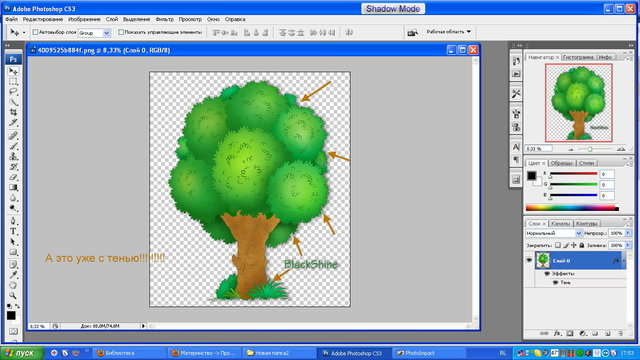Screen dimensions: 640x360
Task: Open the opacity slider arrow
Action: coord(628,233)
